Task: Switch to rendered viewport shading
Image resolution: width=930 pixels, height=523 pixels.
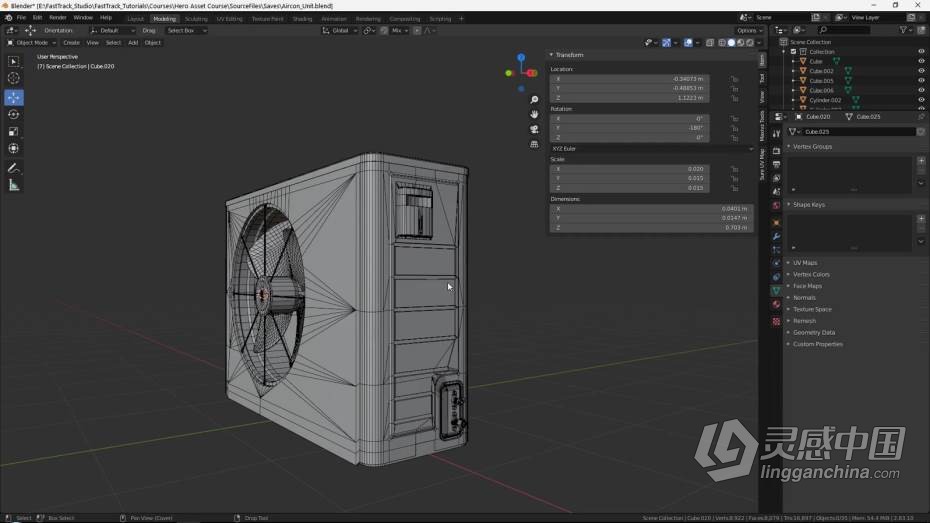Action: (750, 43)
